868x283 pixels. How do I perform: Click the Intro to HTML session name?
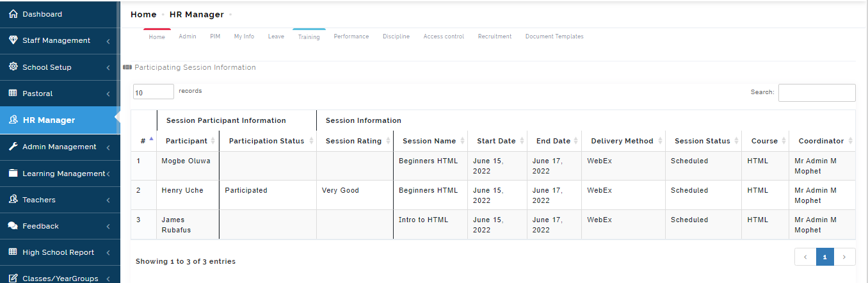pyautogui.click(x=424, y=220)
